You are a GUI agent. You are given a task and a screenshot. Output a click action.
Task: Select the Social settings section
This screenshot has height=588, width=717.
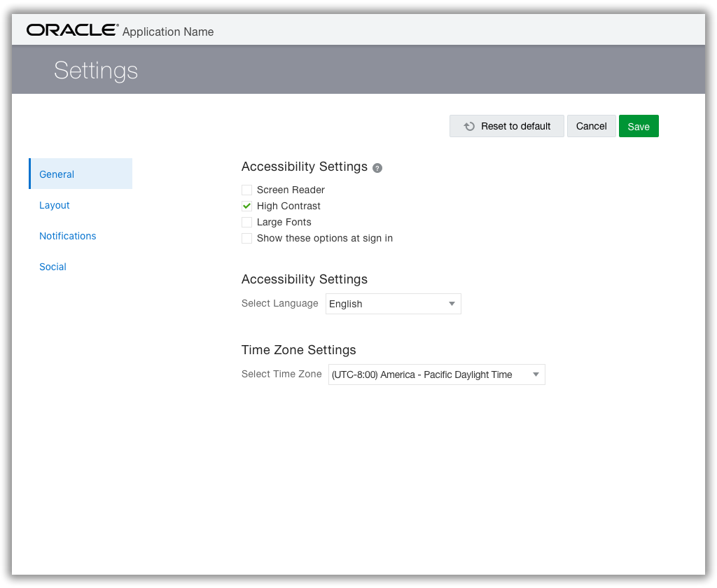click(53, 267)
